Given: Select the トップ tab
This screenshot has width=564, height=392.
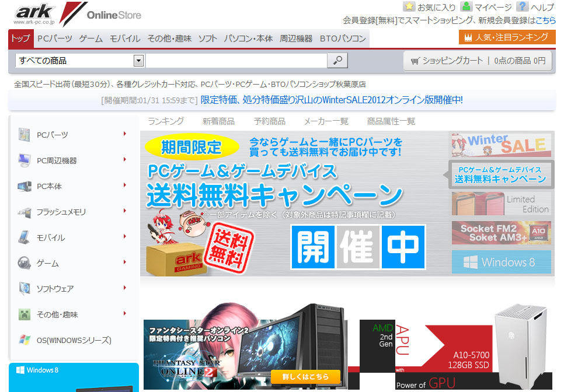Looking at the screenshot, I should (x=21, y=38).
